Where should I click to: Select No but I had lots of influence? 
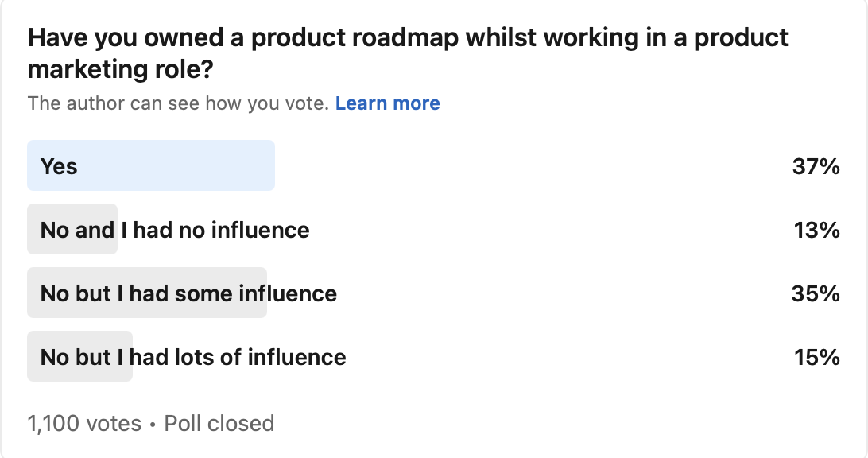click(433, 357)
